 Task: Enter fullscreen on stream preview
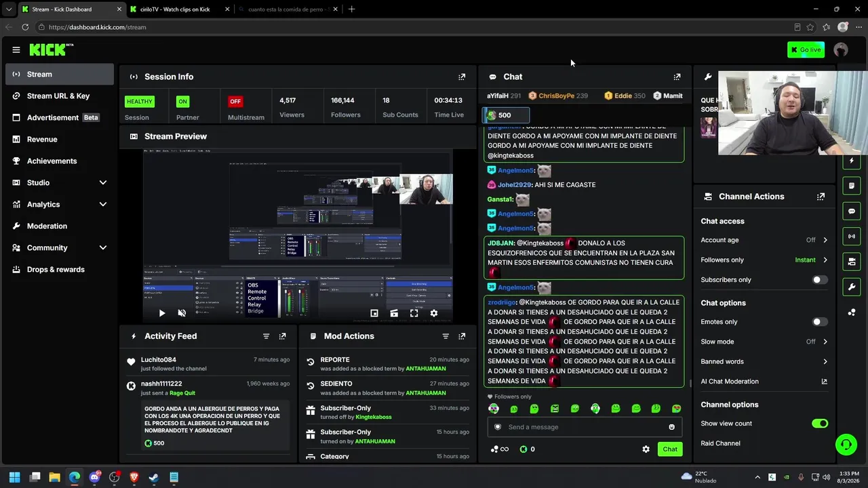[x=414, y=313]
